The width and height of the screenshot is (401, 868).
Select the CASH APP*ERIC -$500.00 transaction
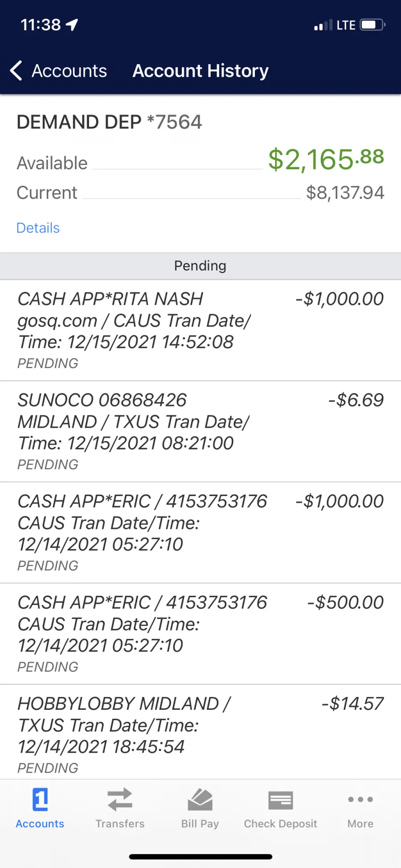coord(200,634)
